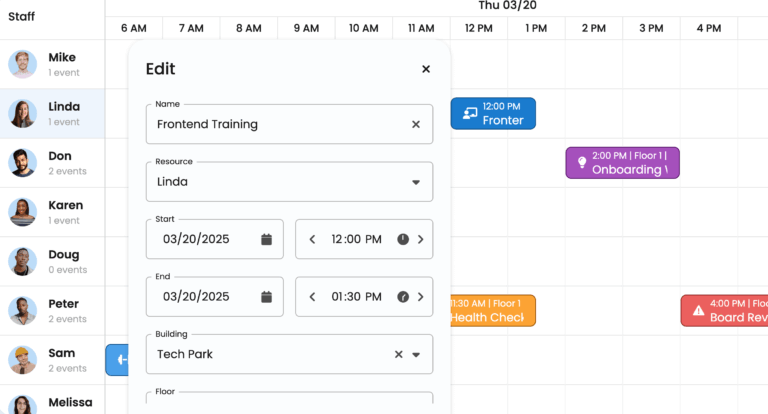Screen dimensions: 768x414
Task: Close the Edit dialog with the X
Action: click(x=426, y=69)
